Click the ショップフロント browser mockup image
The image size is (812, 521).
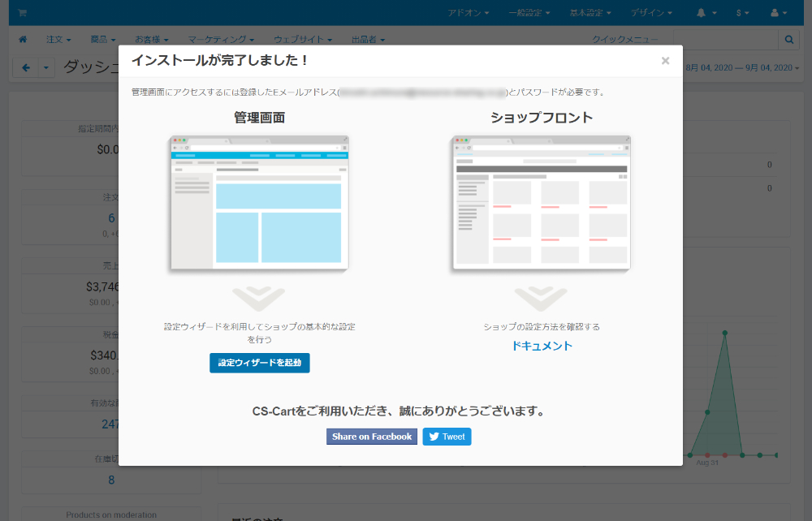coord(541,204)
